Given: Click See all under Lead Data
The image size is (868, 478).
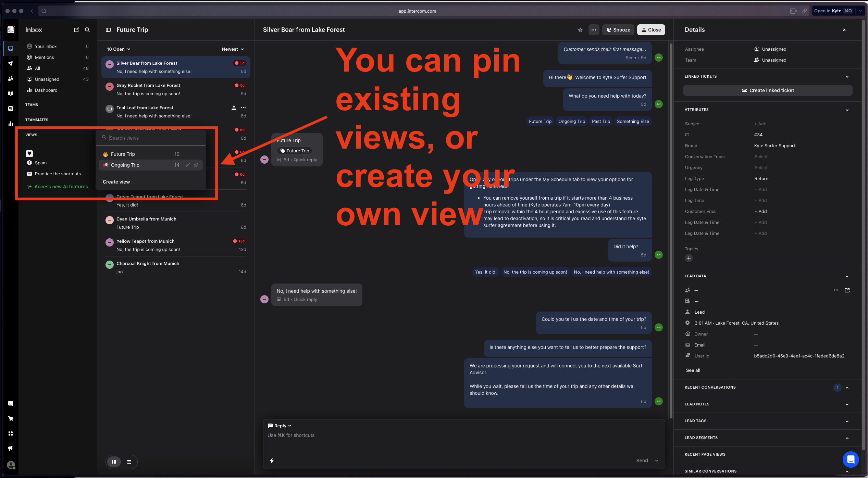Looking at the screenshot, I should click(x=693, y=370).
